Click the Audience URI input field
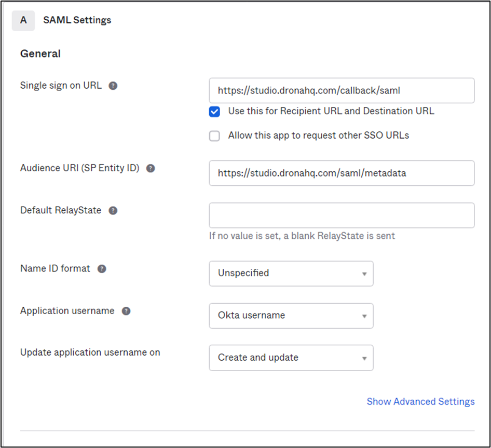Image resolution: width=491 pixels, height=448 pixels. 342,173
